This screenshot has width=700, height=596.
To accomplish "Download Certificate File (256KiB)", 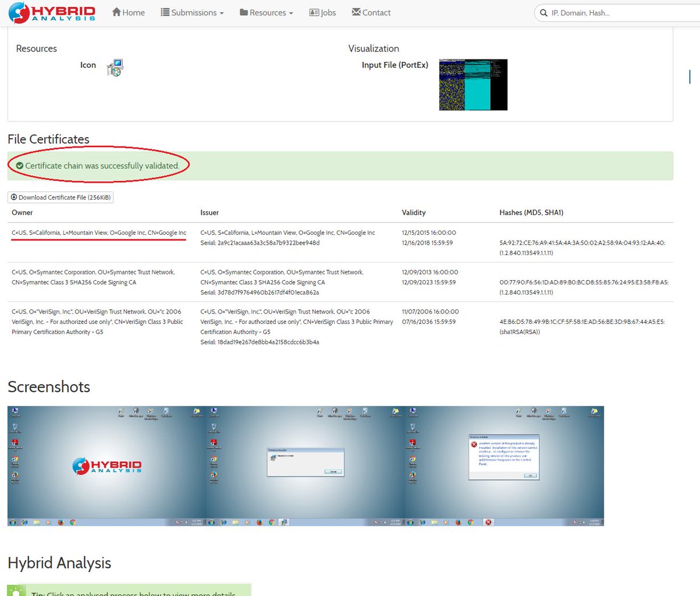I will click(61, 197).
